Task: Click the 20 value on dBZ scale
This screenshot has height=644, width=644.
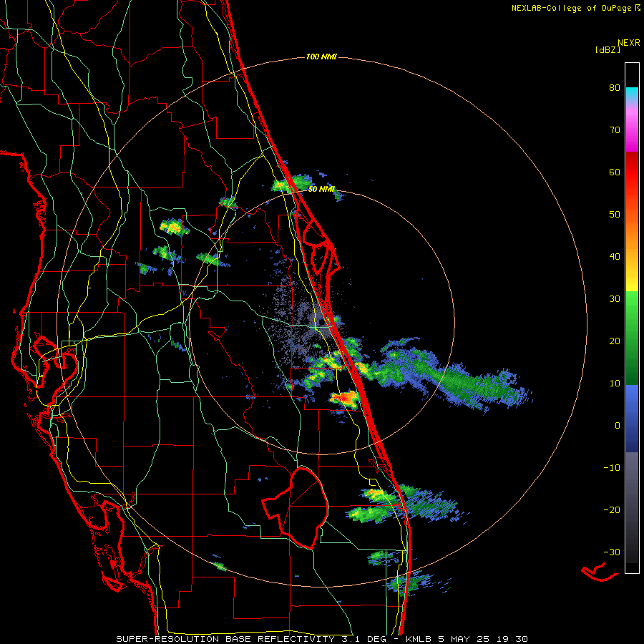Action: (x=615, y=341)
